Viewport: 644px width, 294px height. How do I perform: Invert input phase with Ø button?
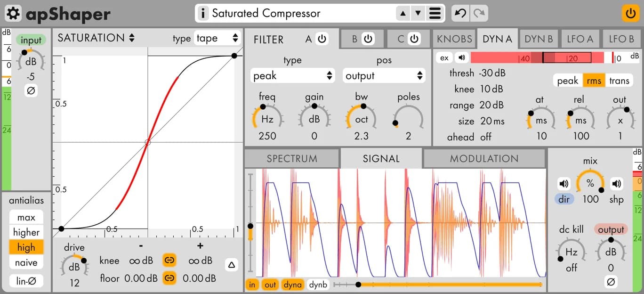point(31,90)
